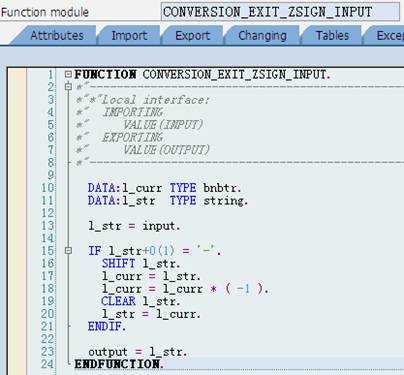Click the 'SHIFT l_str.' statement
Image resolution: width=404 pixels, height=375 pixels.
point(141,264)
